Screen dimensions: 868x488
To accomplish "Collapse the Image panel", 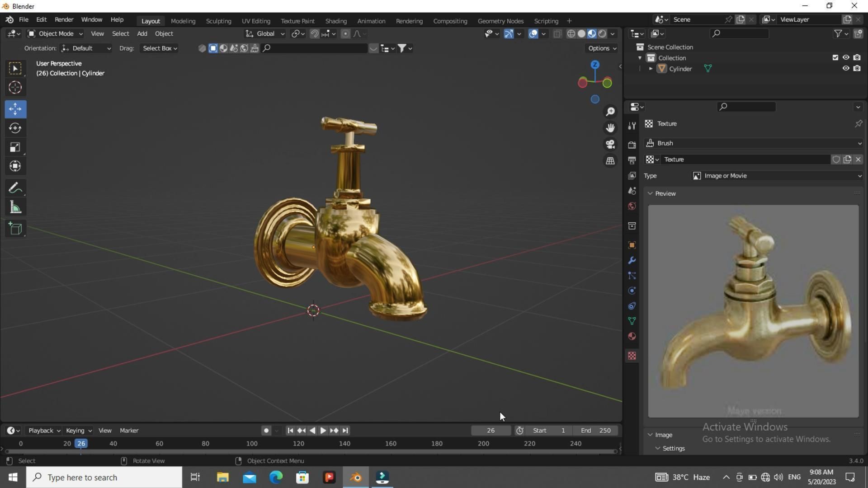I will click(x=650, y=435).
